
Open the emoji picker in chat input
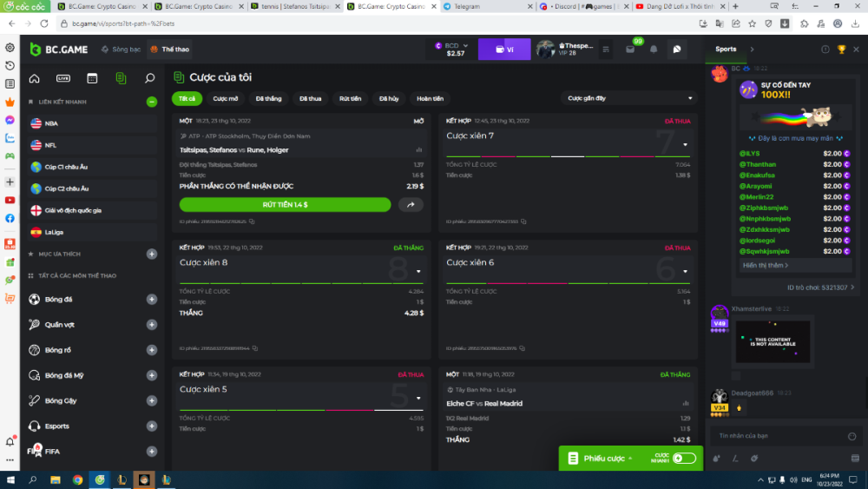pos(852,436)
